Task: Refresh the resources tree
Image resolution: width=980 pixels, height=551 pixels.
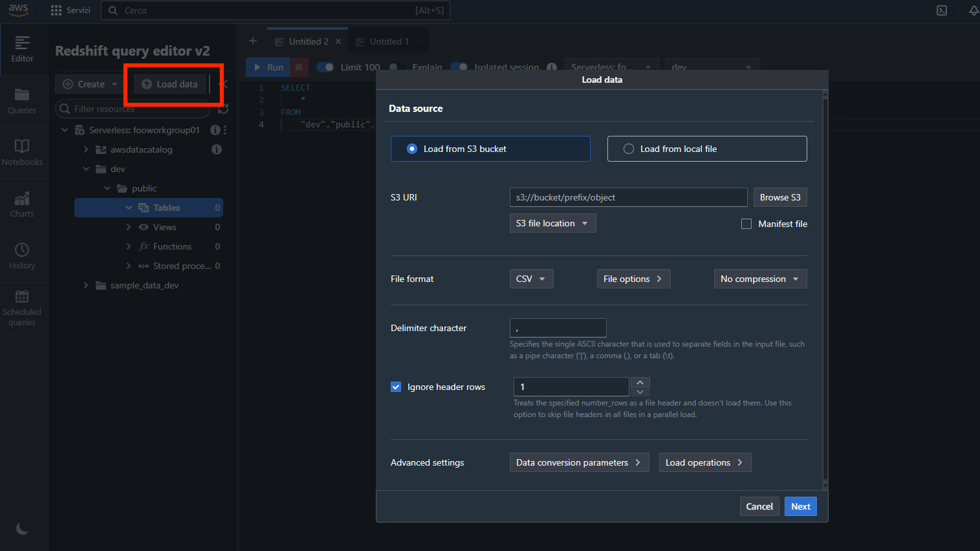Action: [x=223, y=109]
